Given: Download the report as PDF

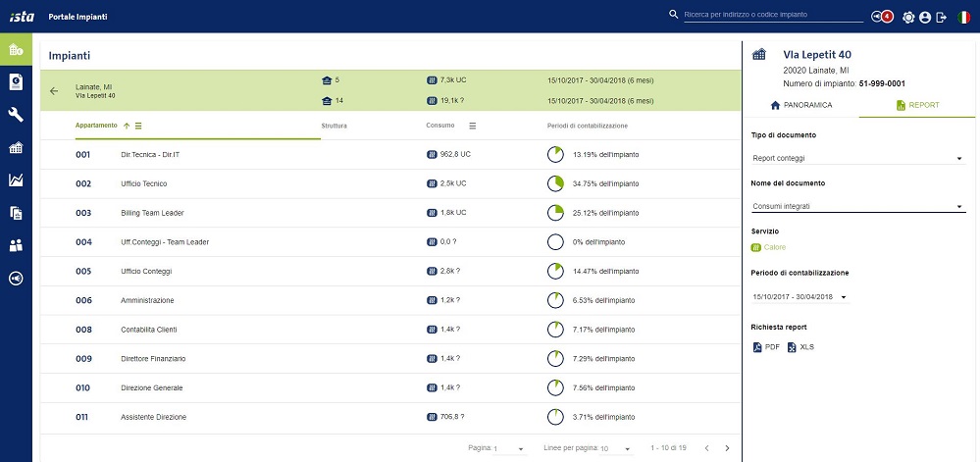Looking at the screenshot, I should pyautogui.click(x=766, y=347).
